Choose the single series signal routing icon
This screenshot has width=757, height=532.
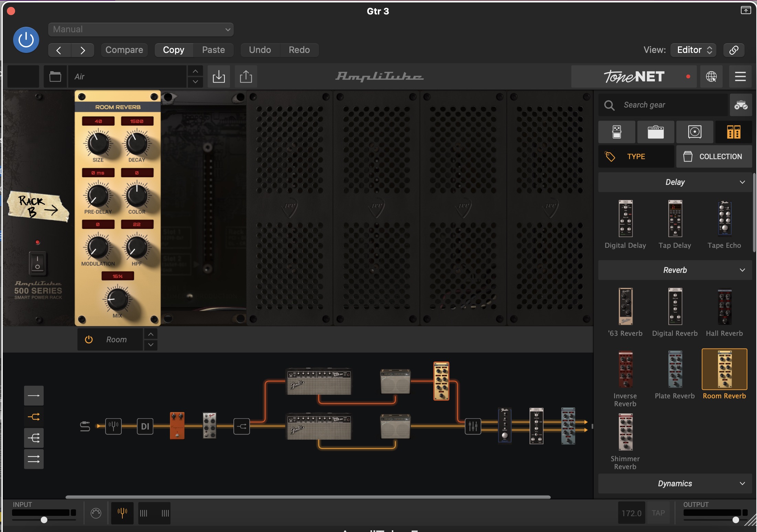pos(34,396)
